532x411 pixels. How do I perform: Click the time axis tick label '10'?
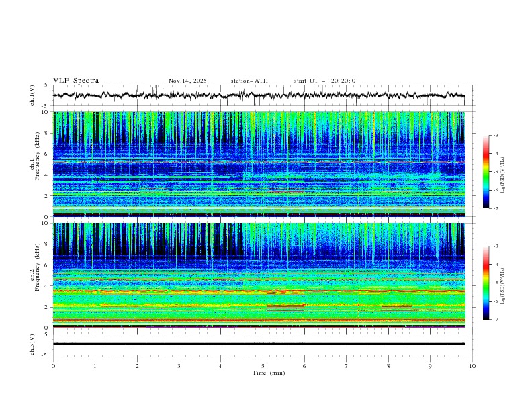pos(472,366)
